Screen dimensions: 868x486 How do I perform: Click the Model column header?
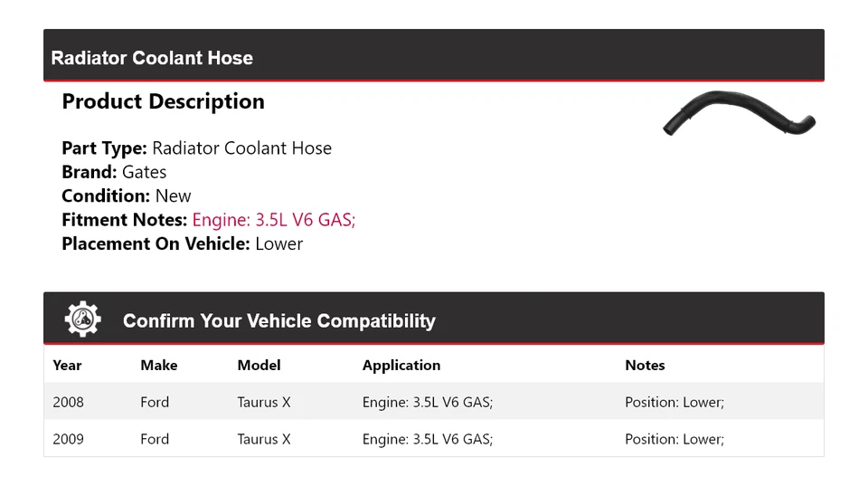[259, 366]
